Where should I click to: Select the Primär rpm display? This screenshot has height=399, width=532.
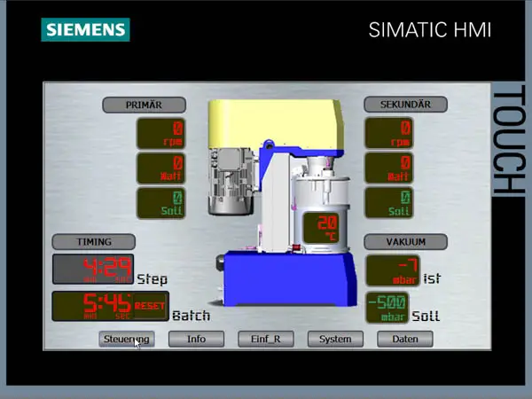click(160, 133)
